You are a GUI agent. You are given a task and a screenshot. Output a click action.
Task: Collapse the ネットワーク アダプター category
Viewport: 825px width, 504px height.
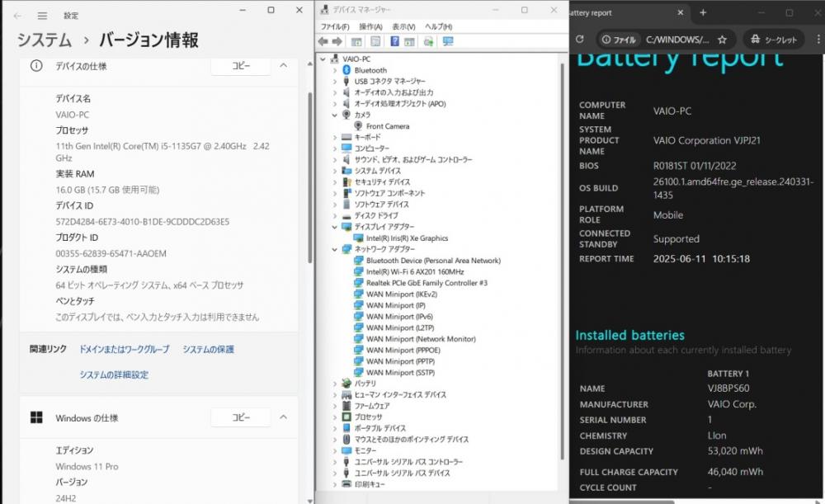335,249
